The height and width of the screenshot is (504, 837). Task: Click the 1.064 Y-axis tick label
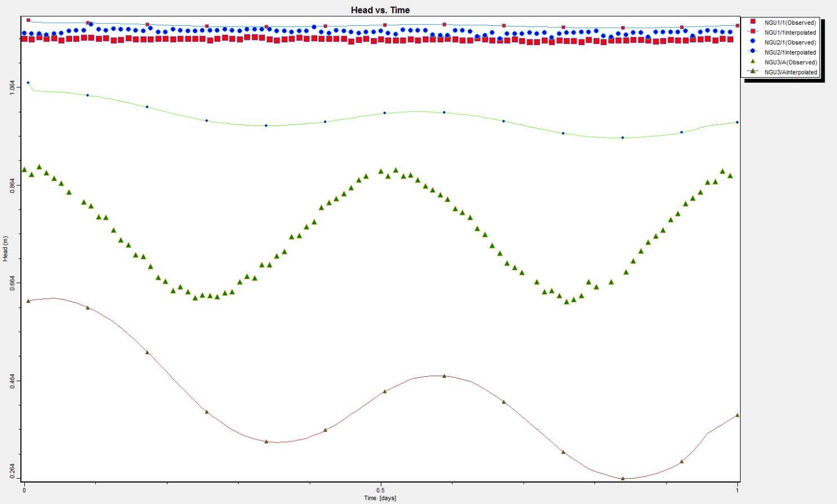pyautogui.click(x=13, y=87)
